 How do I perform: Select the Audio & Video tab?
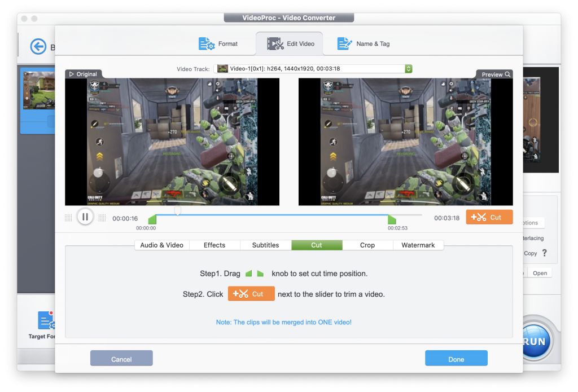162,245
